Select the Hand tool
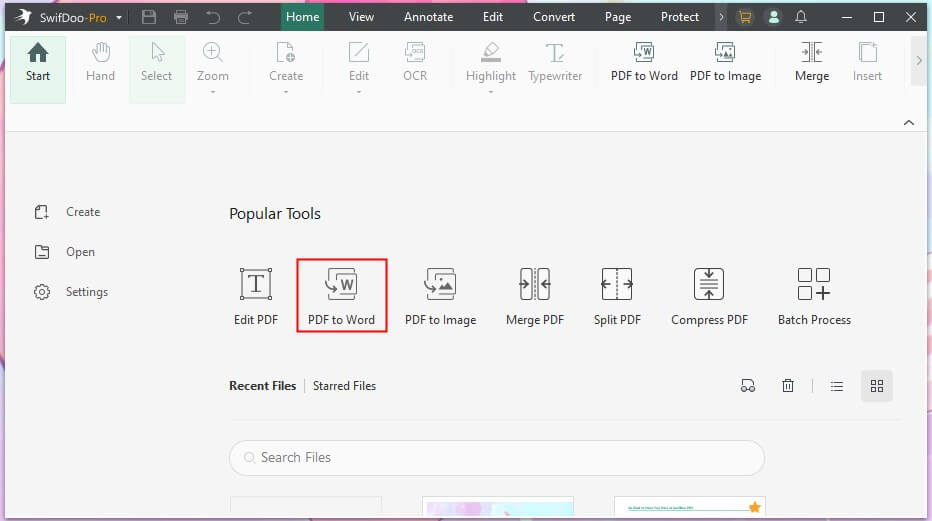The image size is (932, 521). 100,62
